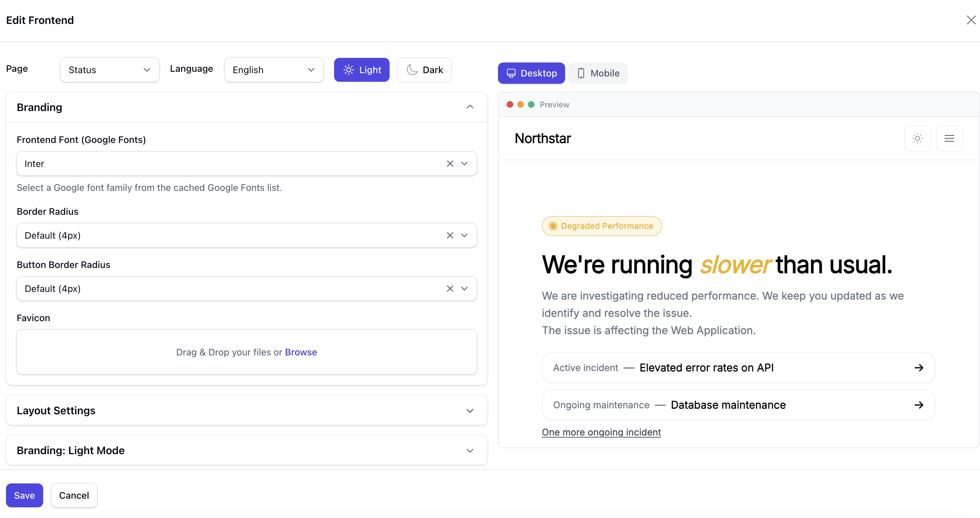
Task: Collapse the Branding section
Action: tap(470, 107)
